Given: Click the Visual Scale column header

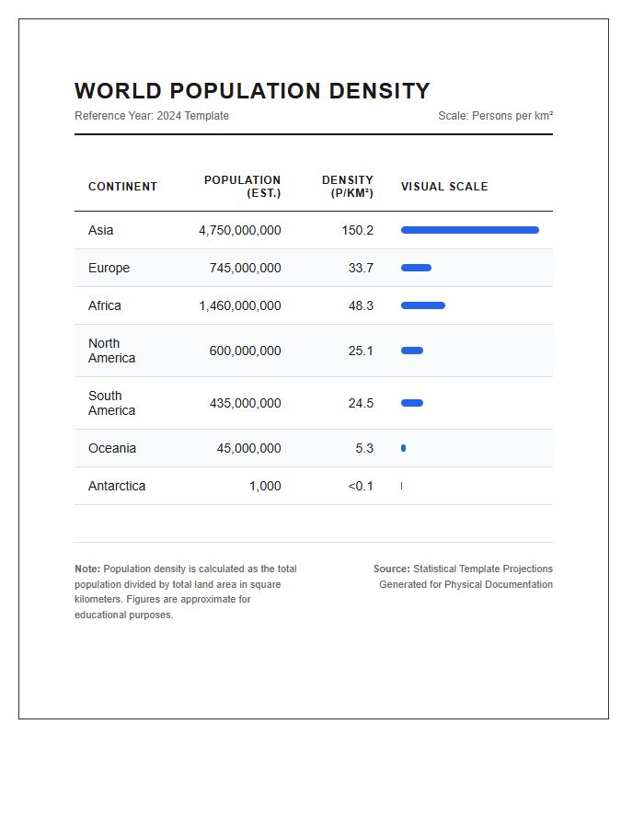Looking at the screenshot, I should click(444, 187).
